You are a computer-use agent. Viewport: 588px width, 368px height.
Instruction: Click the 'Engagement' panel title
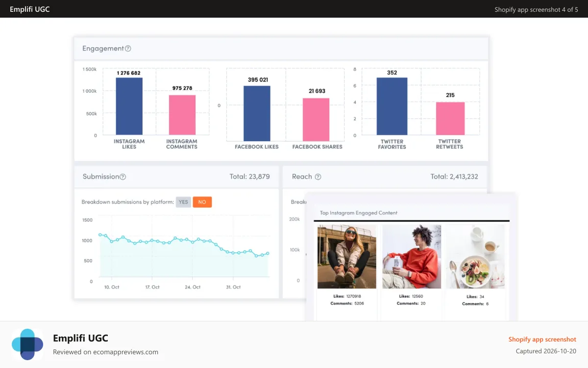click(x=103, y=49)
